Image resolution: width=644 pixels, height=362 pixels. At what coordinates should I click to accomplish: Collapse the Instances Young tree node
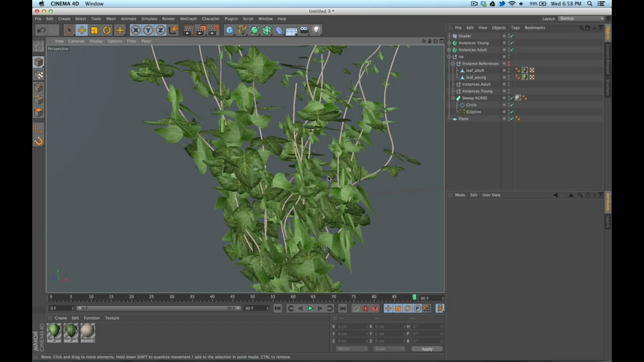[449, 43]
